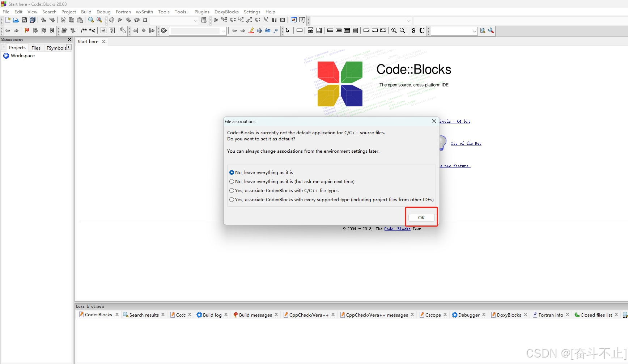The height and width of the screenshot is (364, 628).
Task: Close the Build log tab
Action: (226, 314)
